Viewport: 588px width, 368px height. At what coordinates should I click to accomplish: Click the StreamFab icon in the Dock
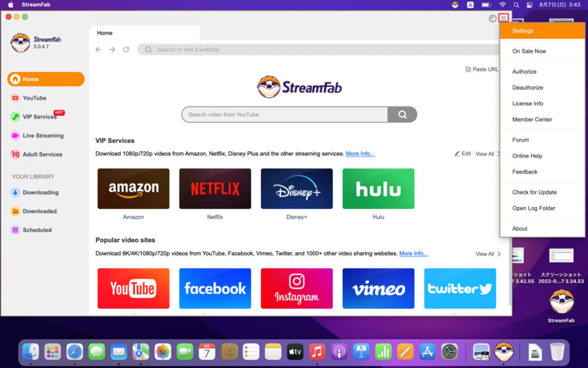(x=503, y=352)
